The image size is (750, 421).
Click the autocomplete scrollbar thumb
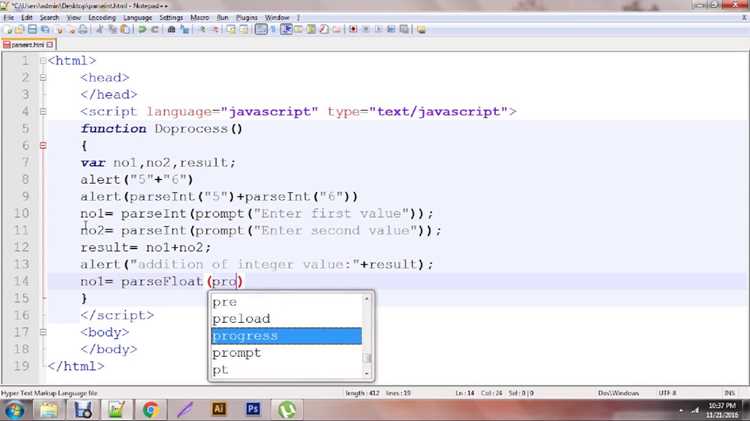coord(367,357)
